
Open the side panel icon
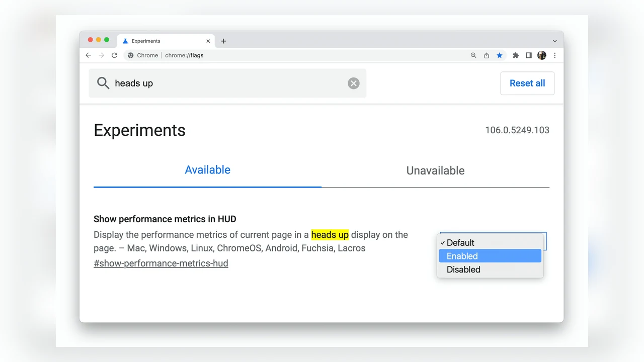pos(529,55)
